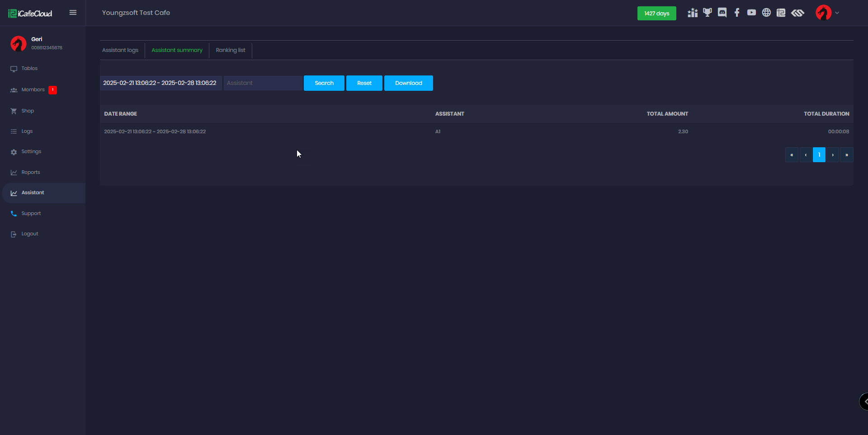Screen dimensions: 868x435
Task: Open the Discord icon link
Action: (722, 13)
